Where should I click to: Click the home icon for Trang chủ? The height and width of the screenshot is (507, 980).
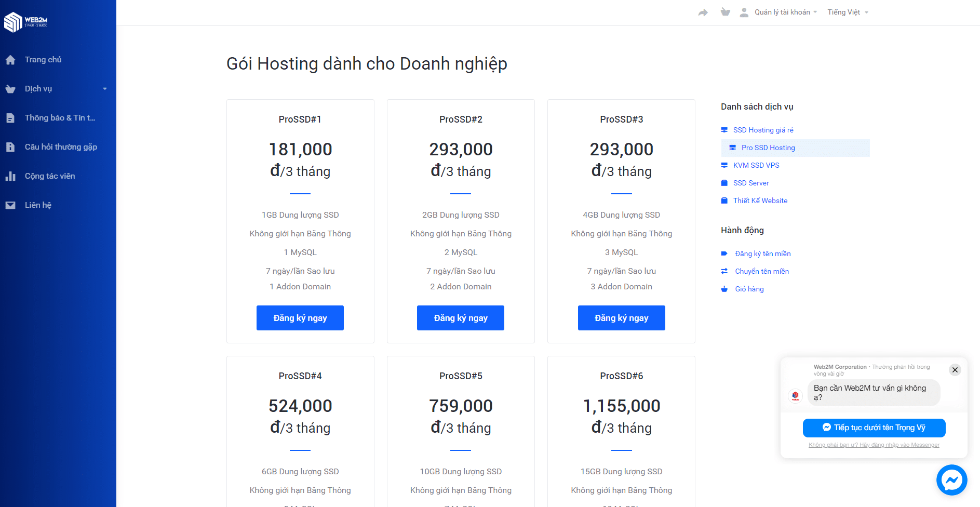(x=10, y=60)
